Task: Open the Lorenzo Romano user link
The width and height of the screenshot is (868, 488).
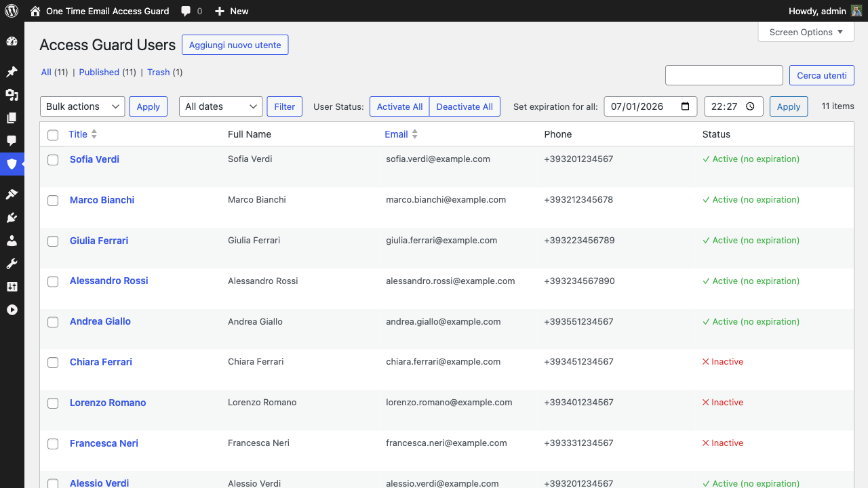Action: click(107, 403)
